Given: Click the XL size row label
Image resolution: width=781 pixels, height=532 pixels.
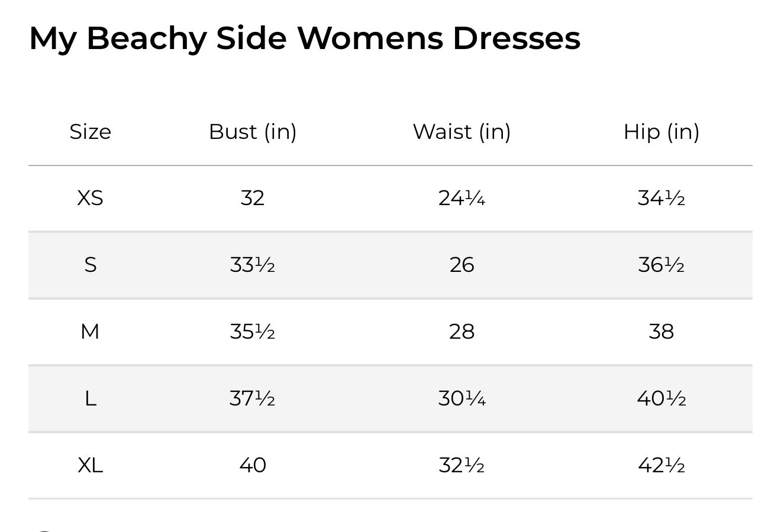Looking at the screenshot, I should pos(90,465).
